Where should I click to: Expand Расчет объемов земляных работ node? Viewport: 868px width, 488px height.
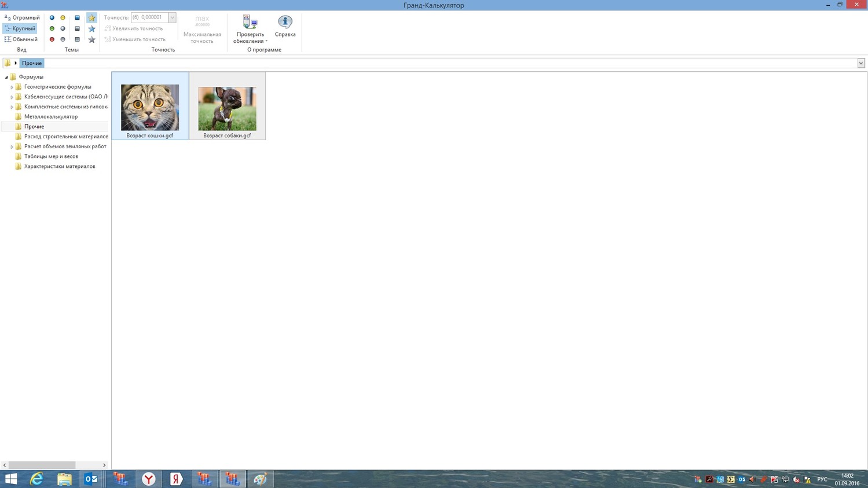tap(12, 147)
